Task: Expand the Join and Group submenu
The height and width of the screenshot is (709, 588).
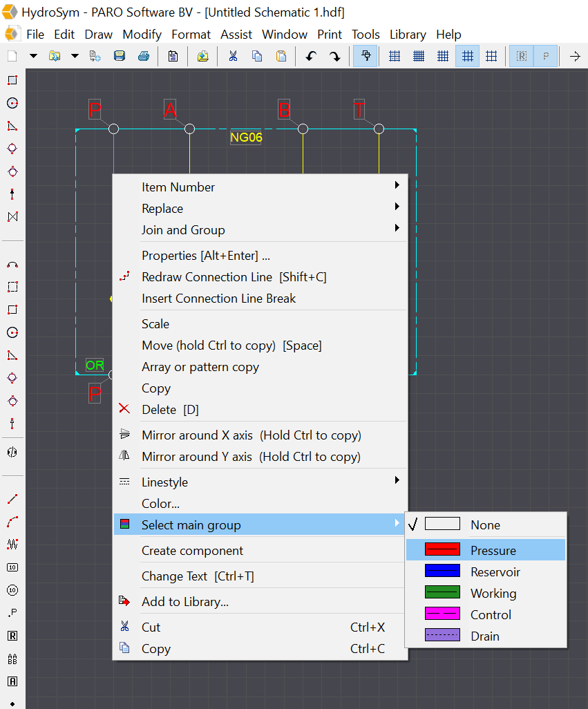Action: [x=397, y=228]
